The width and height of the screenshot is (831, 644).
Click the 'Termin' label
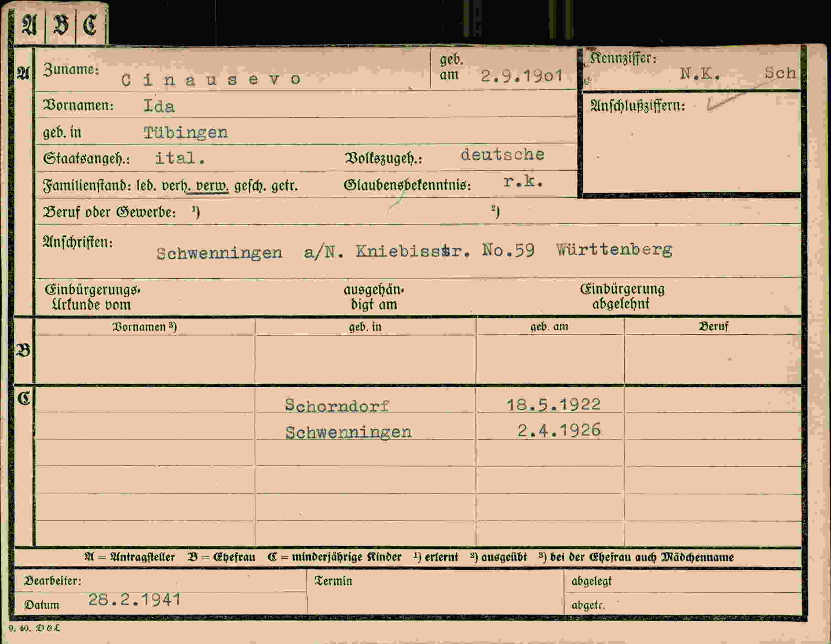click(x=333, y=581)
